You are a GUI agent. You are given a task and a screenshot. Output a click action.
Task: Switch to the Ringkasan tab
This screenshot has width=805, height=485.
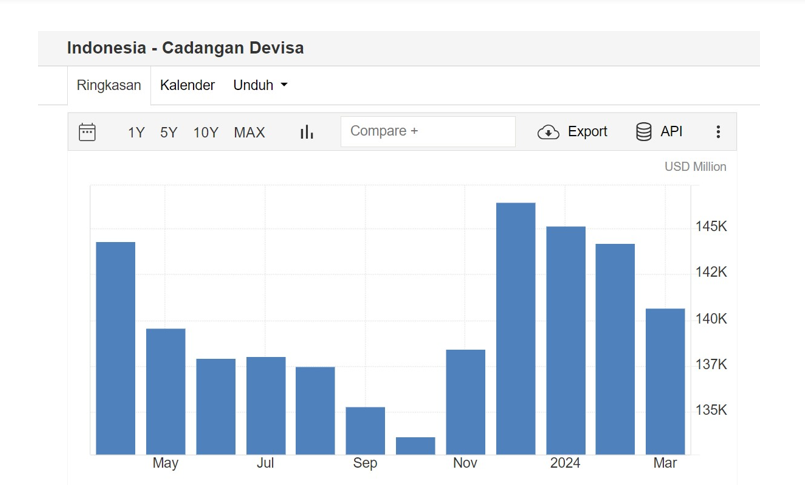point(109,85)
